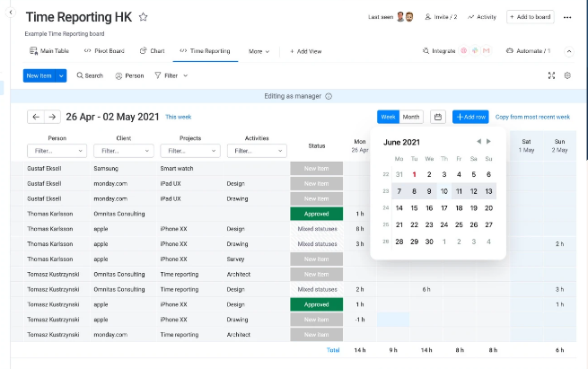The image size is (588, 369).
Task: Click the Sat 1 May column header
Action: click(526, 145)
